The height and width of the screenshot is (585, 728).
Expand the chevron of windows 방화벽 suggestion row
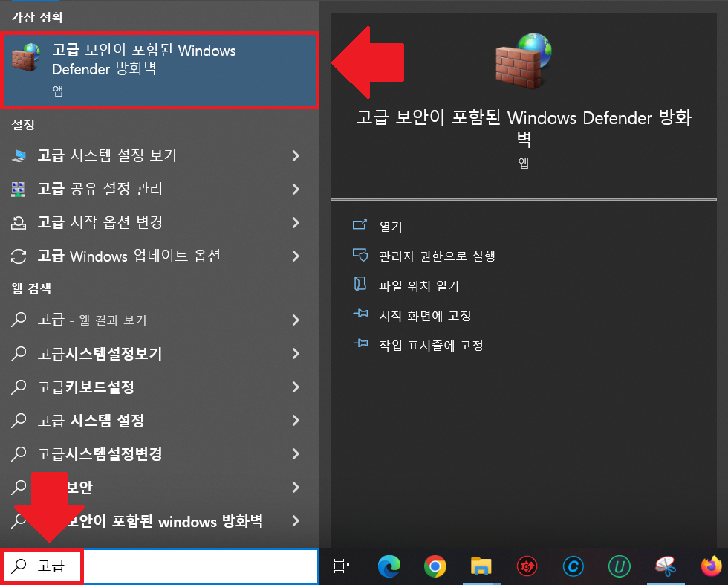tap(296, 521)
